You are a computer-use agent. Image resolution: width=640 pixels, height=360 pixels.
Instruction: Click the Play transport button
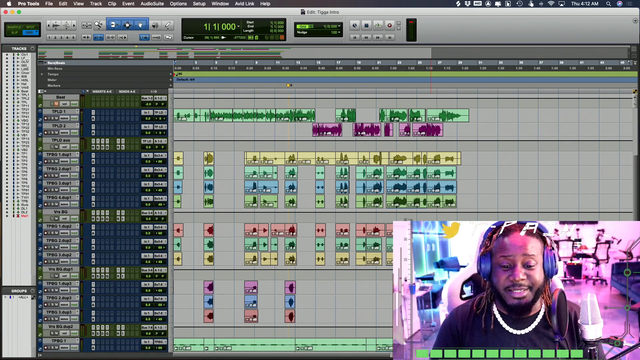378,25
